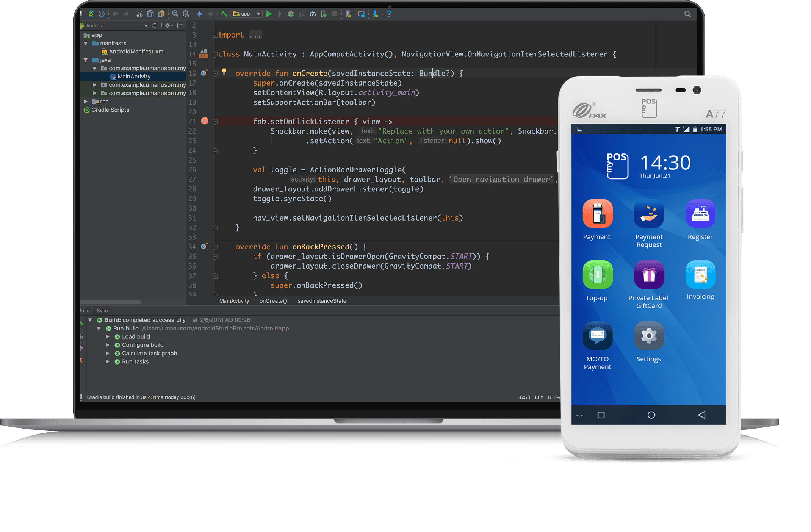Open the 'app' run configuration dropdown
This screenshot has height=532, width=811.
pos(246,14)
